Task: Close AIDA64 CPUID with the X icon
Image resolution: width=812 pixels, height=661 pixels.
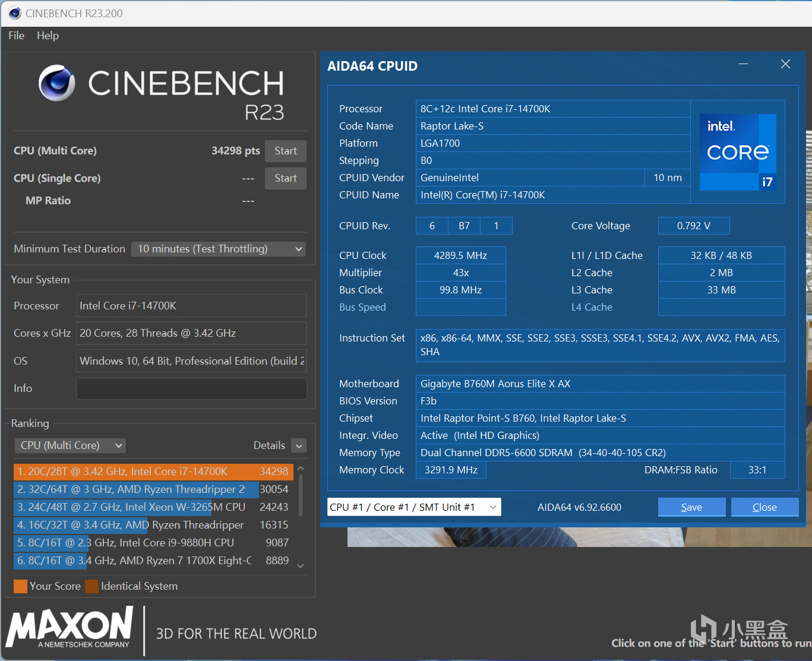Action: 785,64
